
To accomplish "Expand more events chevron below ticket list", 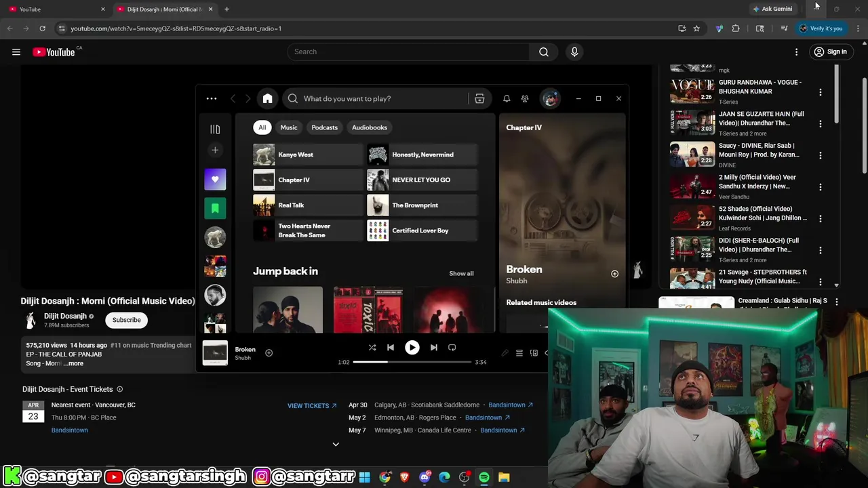I will tap(335, 445).
